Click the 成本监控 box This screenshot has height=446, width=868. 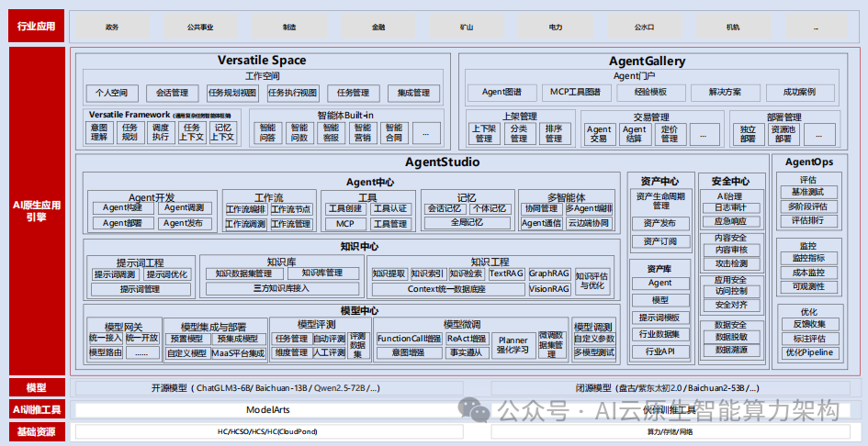(809, 273)
